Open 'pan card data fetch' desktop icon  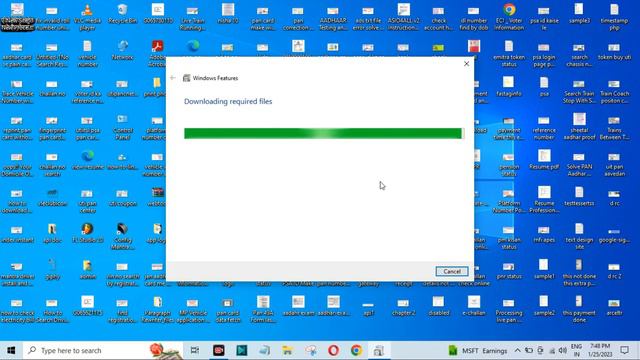click(x=227, y=309)
